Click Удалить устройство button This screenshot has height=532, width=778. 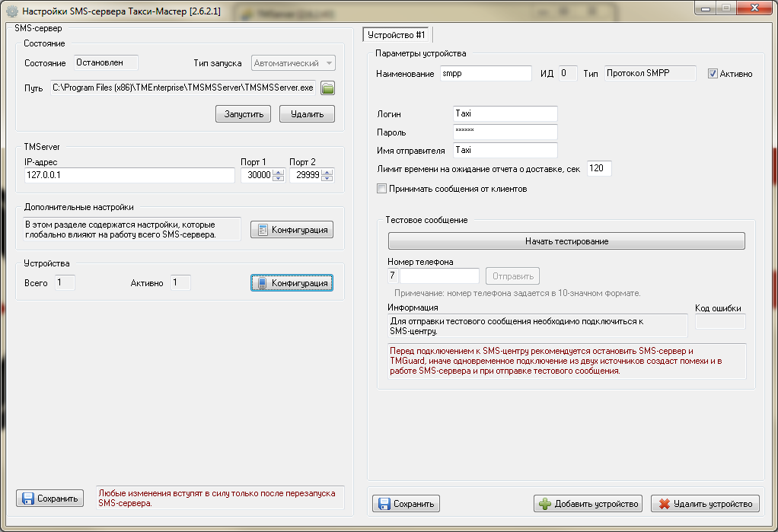(x=705, y=504)
